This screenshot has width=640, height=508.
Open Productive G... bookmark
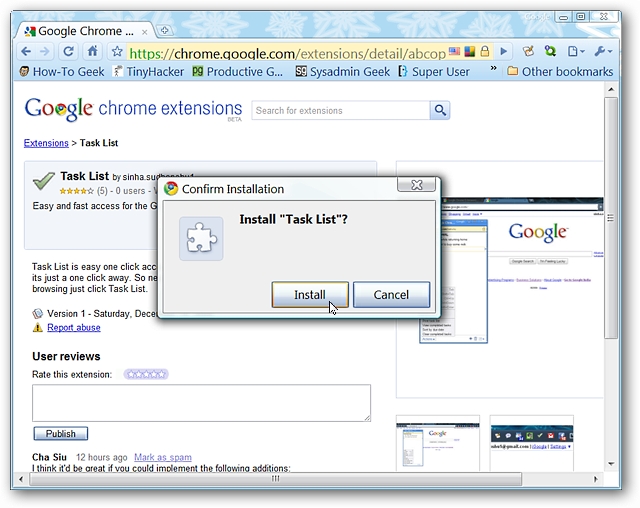238,72
